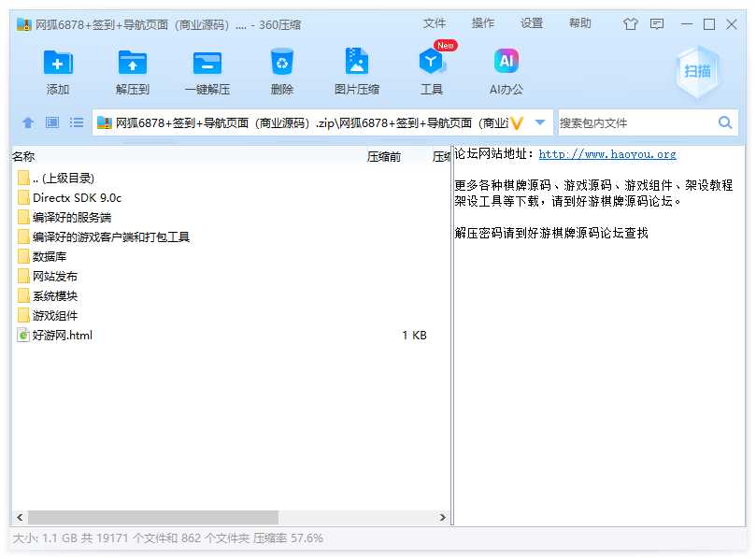756x559 pixels.
Task: Switch to list view mode
Action: click(77, 122)
